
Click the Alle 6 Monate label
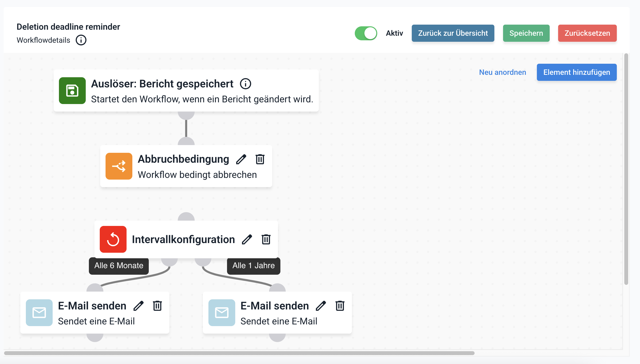tap(119, 266)
